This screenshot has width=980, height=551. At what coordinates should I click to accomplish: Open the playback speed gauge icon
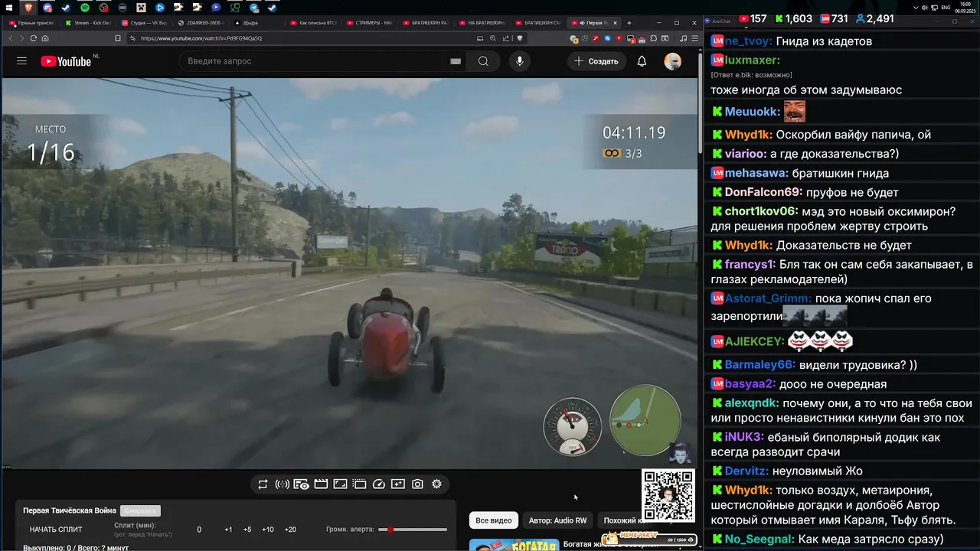click(x=378, y=484)
